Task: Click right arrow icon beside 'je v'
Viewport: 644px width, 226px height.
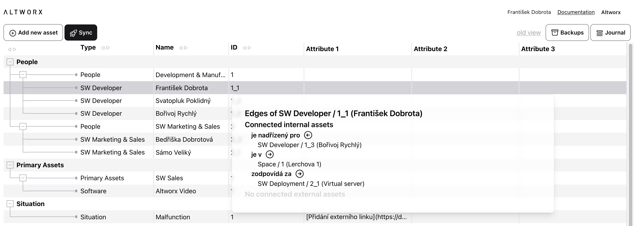Action: (x=270, y=154)
